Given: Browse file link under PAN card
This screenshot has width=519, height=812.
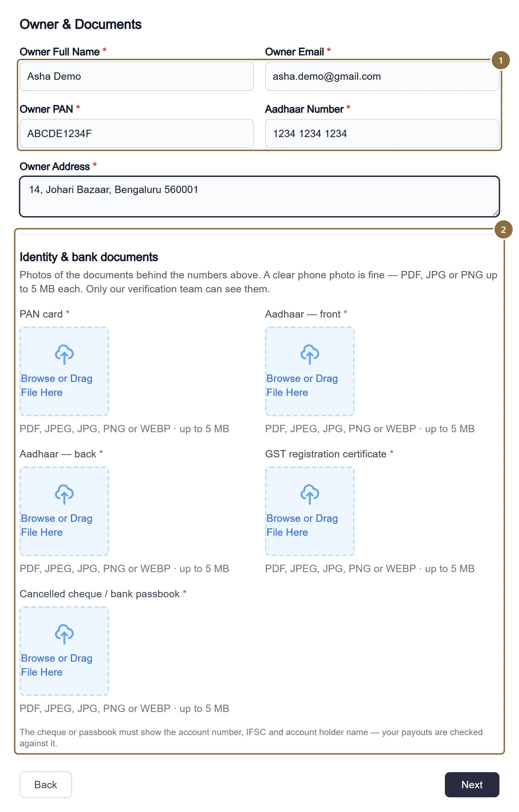Looking at the screenshot, I should 57,385.
